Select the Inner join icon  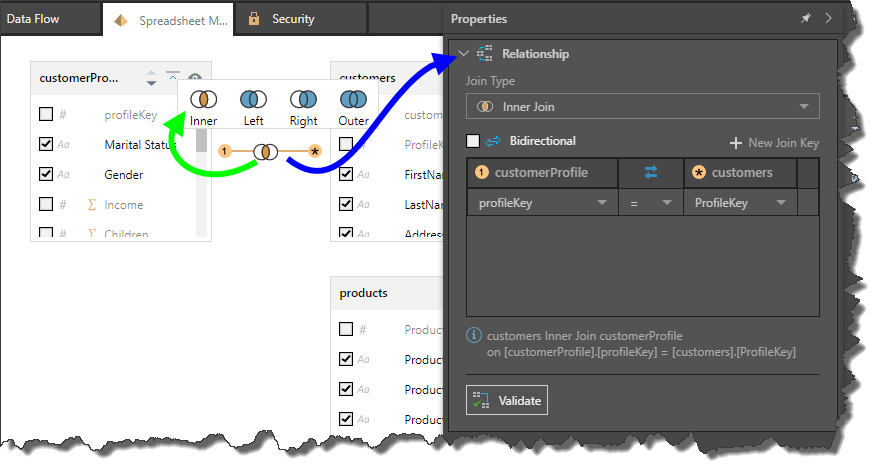tap(204, 100)
